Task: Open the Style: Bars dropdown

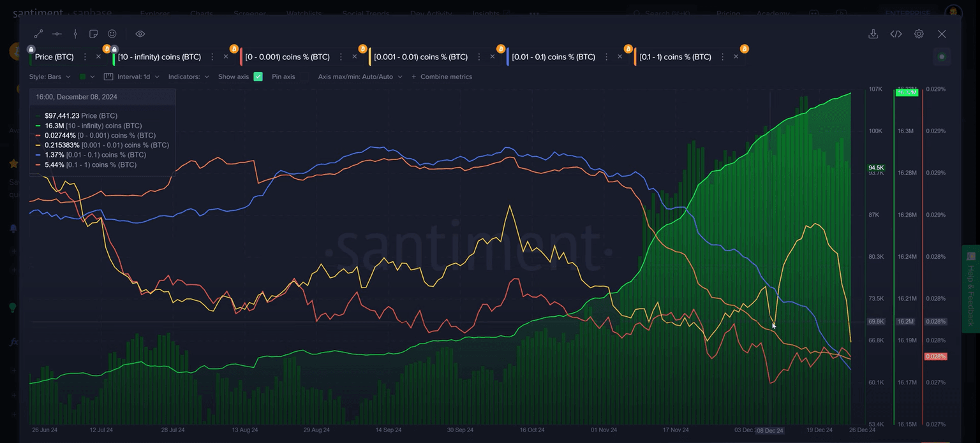Action: (x=50, y=76)
